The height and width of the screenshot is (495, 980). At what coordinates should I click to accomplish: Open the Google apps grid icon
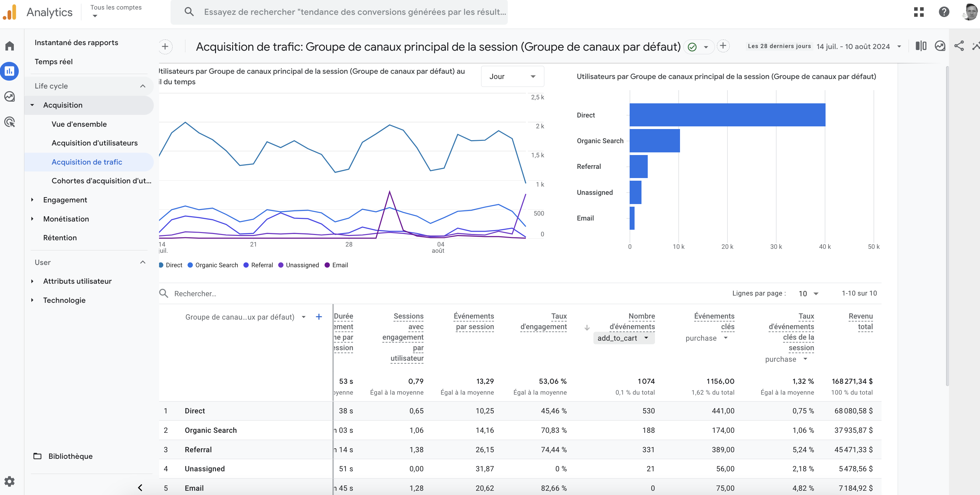tap(919, 12)
